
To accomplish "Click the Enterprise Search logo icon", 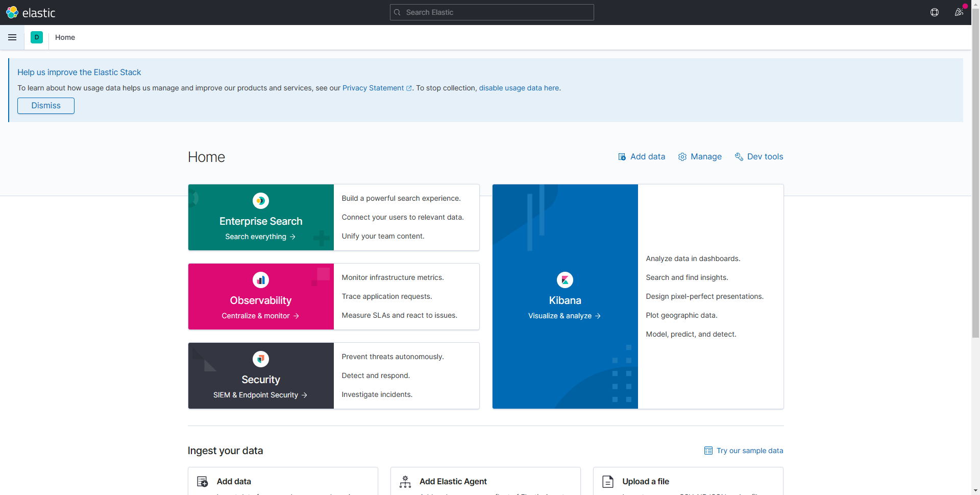I will (261, 201).
